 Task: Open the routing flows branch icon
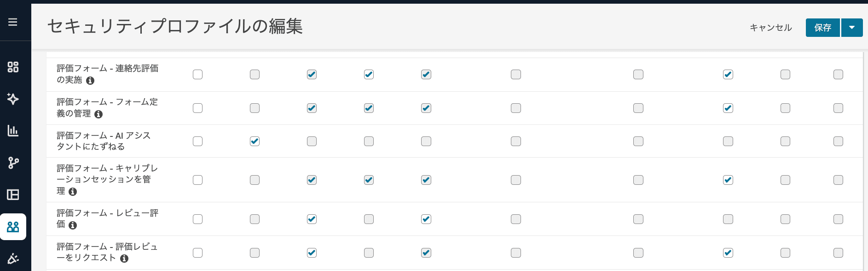coord(13,163)
